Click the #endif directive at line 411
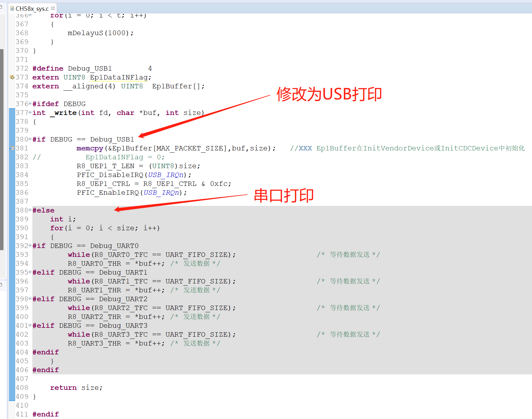 pyautogui.click(x=46, y=414)
